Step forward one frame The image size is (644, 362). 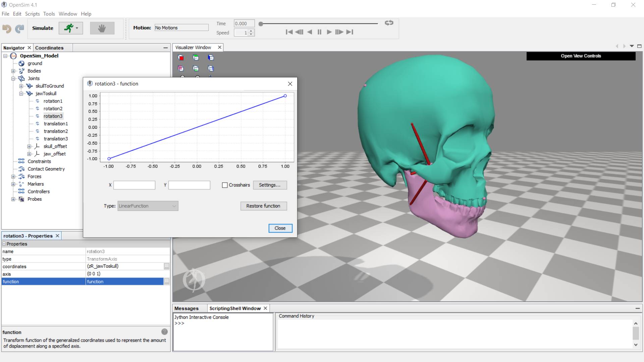[339, 32]
